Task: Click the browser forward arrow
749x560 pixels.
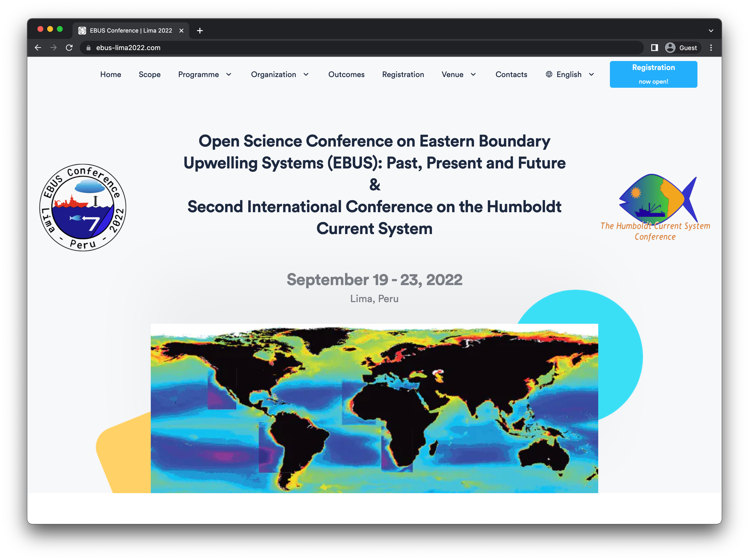Action: (53, 48)
